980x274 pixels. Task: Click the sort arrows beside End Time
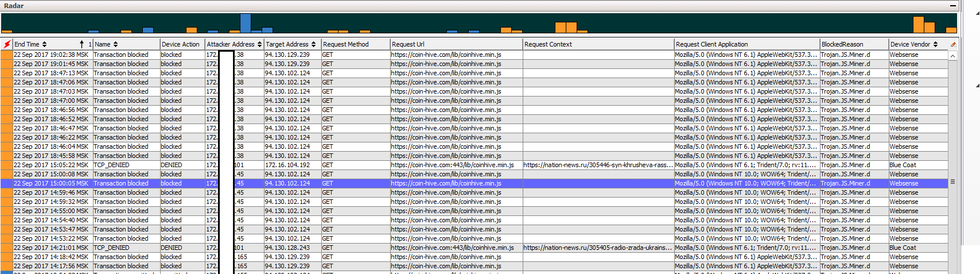45,44
